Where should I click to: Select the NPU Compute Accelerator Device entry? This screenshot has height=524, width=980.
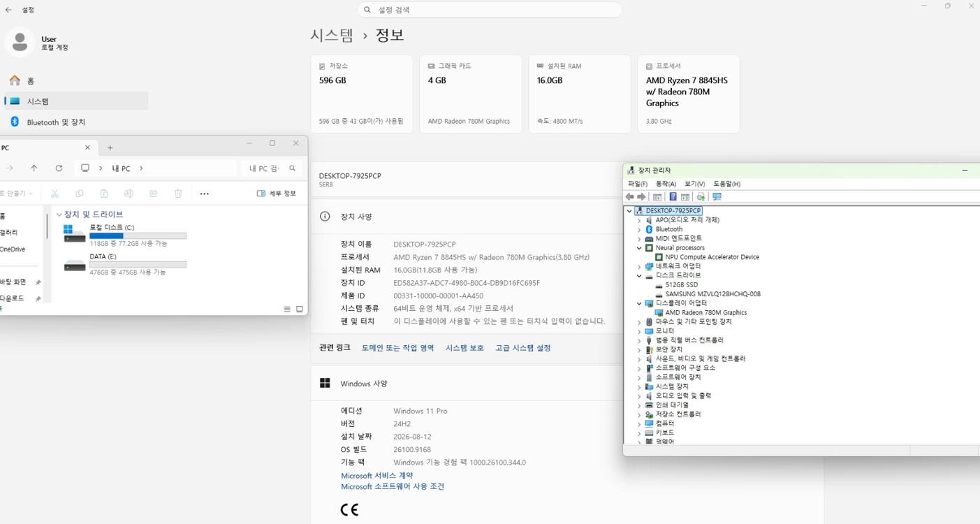click(712, 257)
